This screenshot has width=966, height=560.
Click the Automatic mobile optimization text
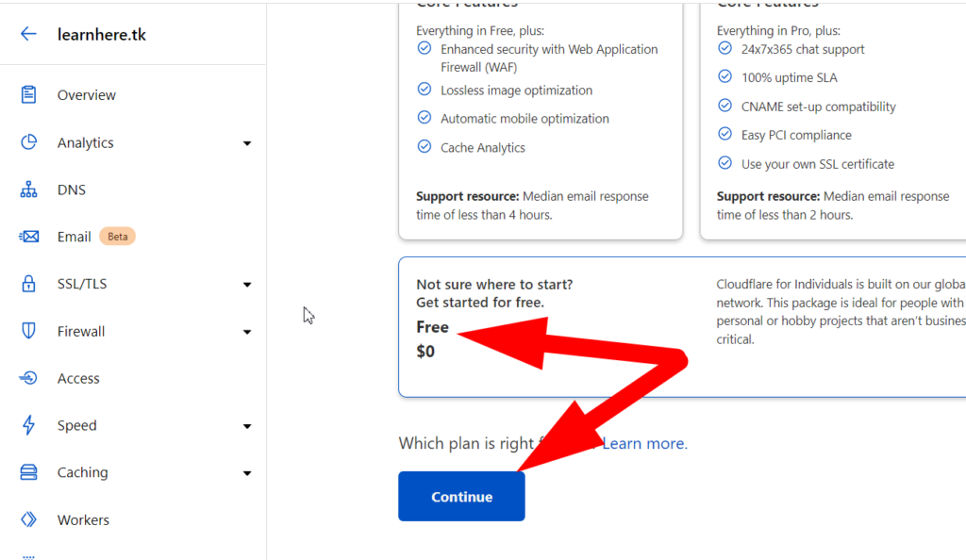tap(525, 119)
